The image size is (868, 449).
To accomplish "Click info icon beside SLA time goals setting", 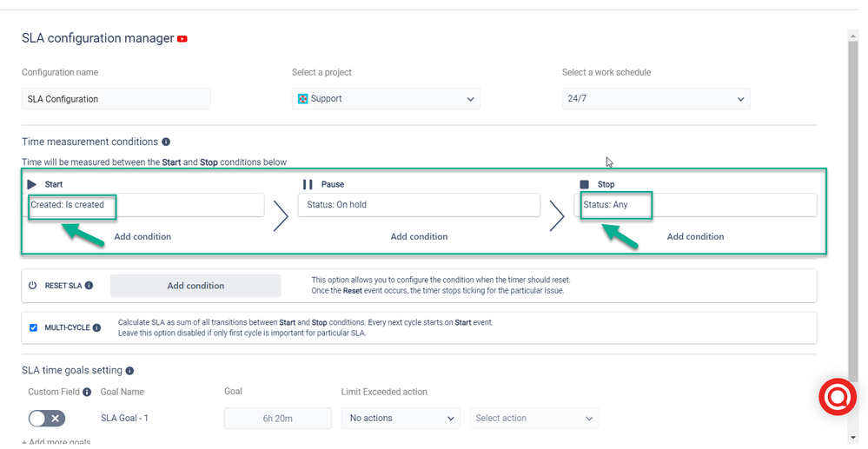I will click(129, 370).
